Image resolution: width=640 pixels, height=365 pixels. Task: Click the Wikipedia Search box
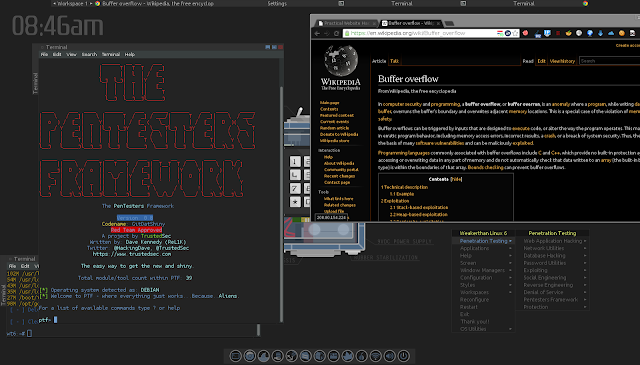(x=609, y=61)
